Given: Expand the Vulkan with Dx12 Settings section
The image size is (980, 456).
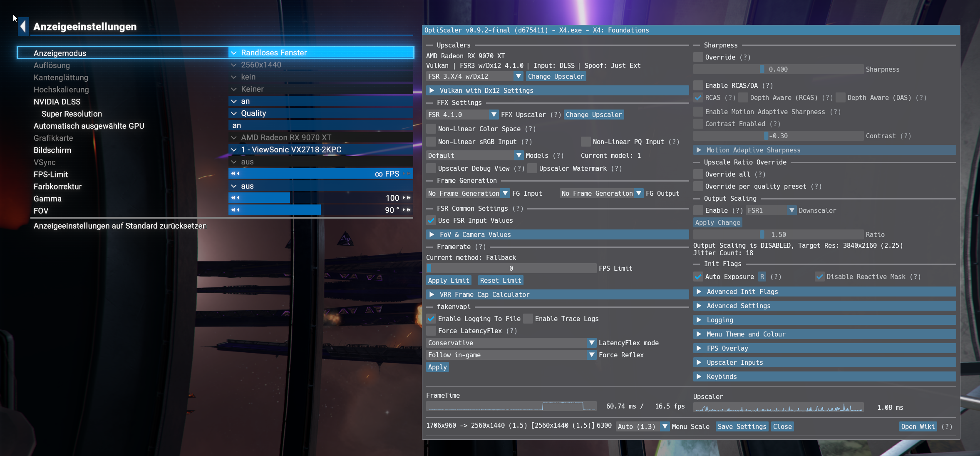Looking at the screenshot, I should (558, 90).
